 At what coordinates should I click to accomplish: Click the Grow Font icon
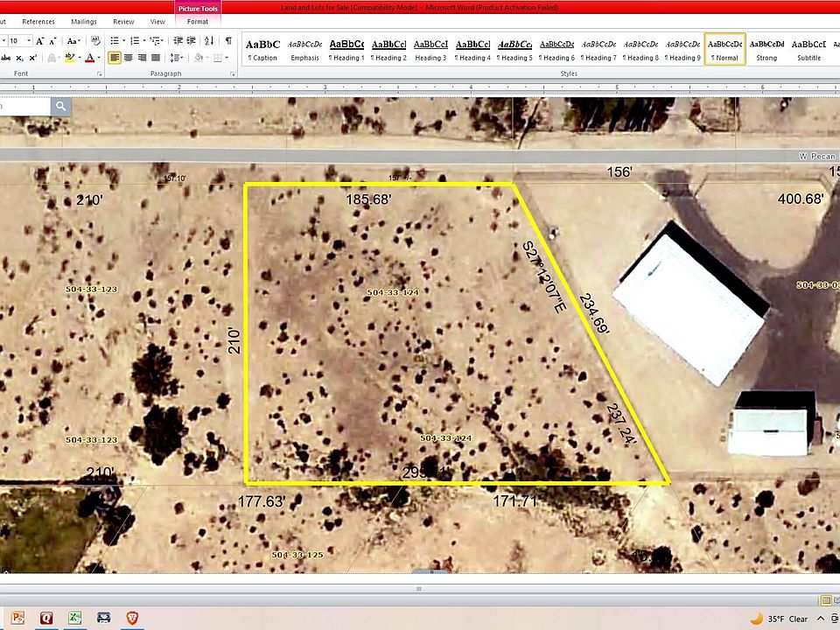coord(41,41)
